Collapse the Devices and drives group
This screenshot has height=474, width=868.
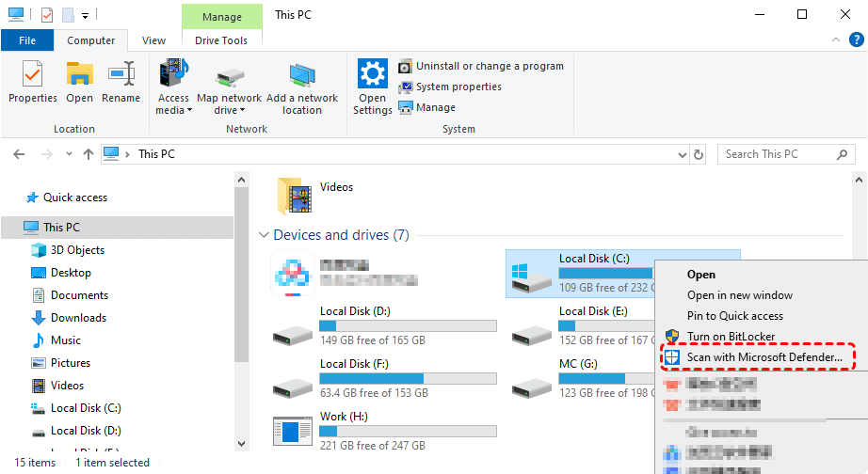coord(263,235)
